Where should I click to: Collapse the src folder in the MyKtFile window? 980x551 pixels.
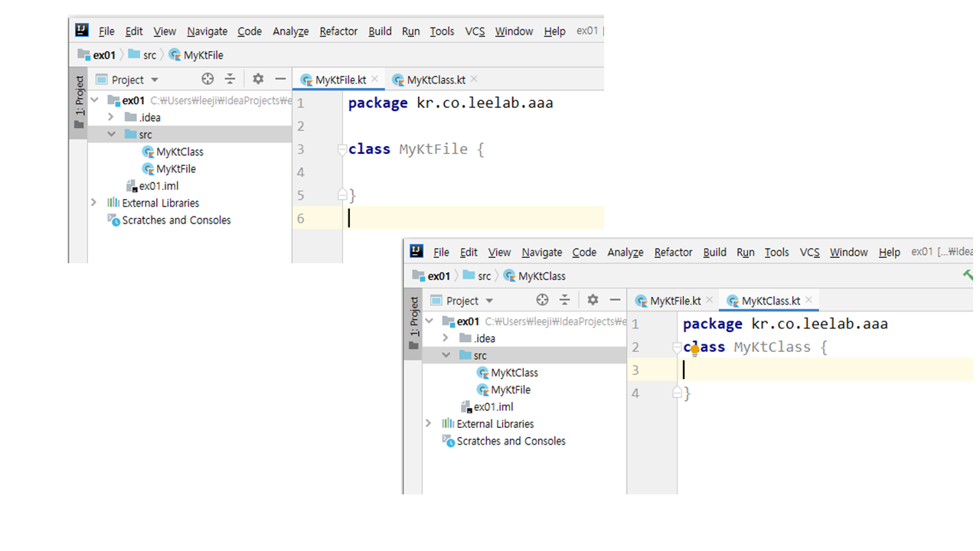click(111, 134)
